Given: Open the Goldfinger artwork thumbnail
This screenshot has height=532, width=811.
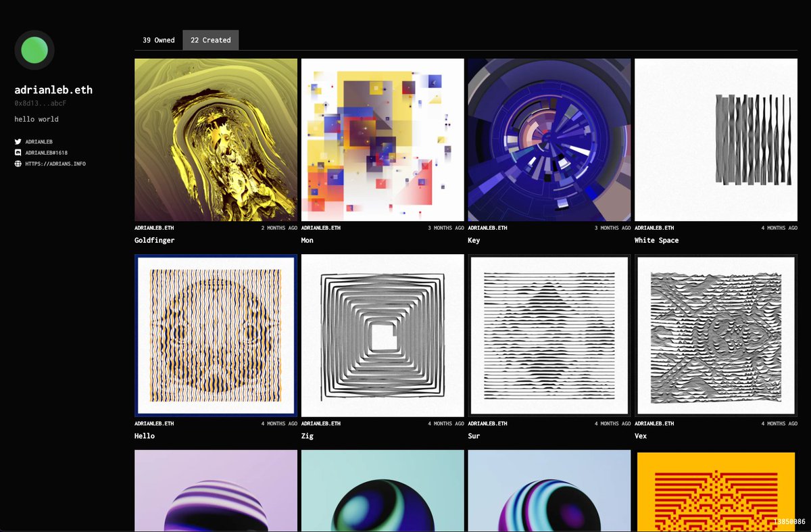Looking at the screenshot, I should 216,140.
